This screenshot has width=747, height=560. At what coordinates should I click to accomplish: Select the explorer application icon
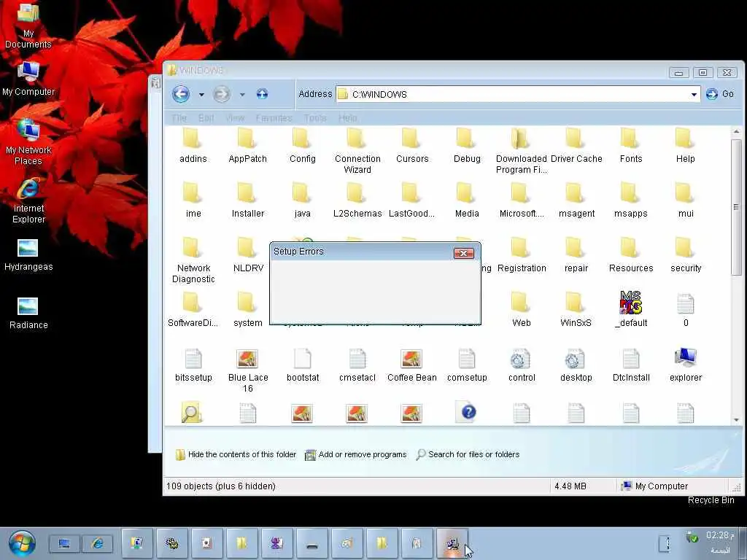(x=685, y=365)
